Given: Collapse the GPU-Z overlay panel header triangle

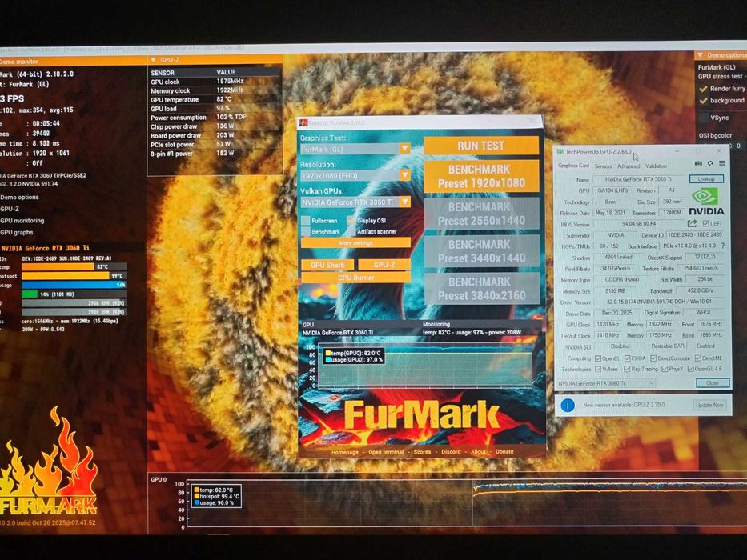Looking at the screenshot, I should pos(154,60).
